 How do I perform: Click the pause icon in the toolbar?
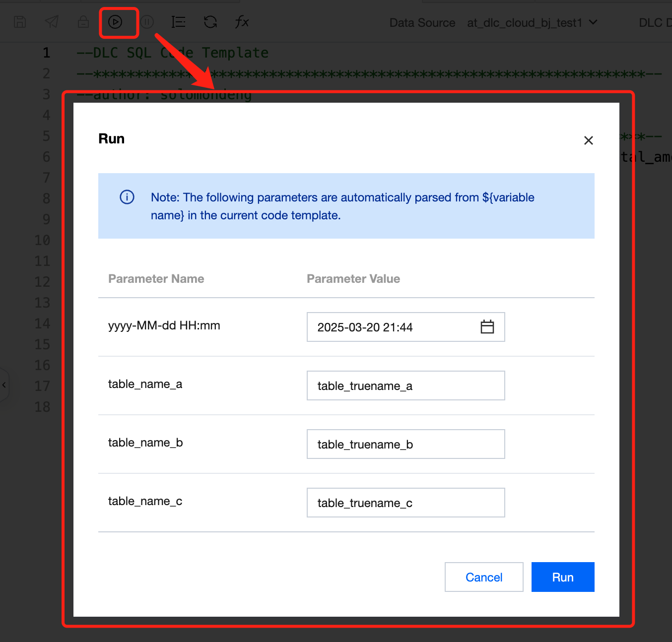pyautogui.click(x=147, y=22)
